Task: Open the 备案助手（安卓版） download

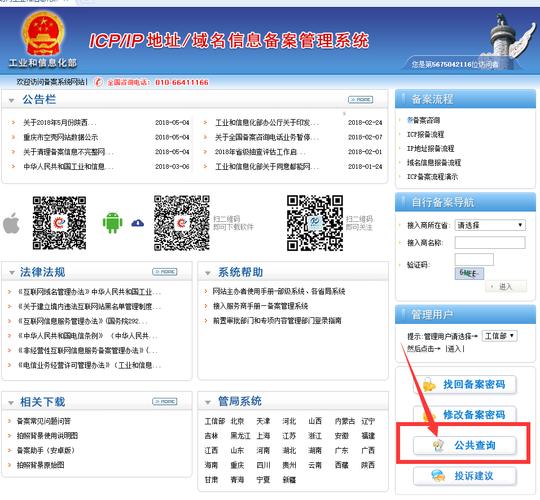Action: tap(46, 450)
